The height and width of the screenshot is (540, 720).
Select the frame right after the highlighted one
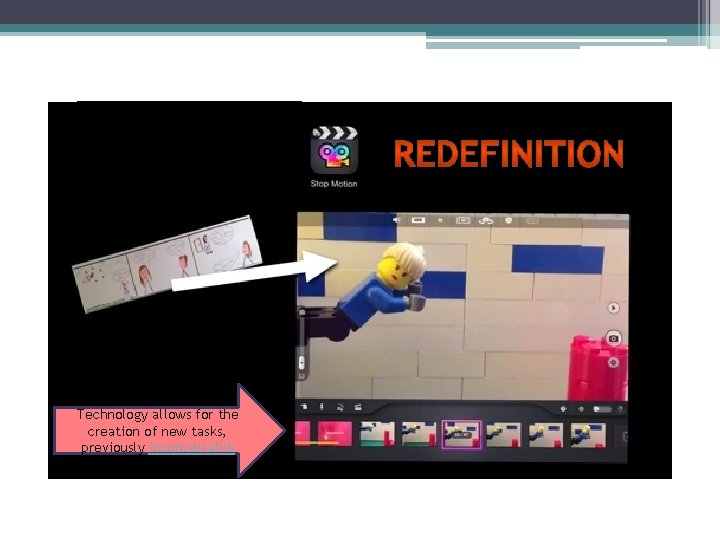click(503, 435)
